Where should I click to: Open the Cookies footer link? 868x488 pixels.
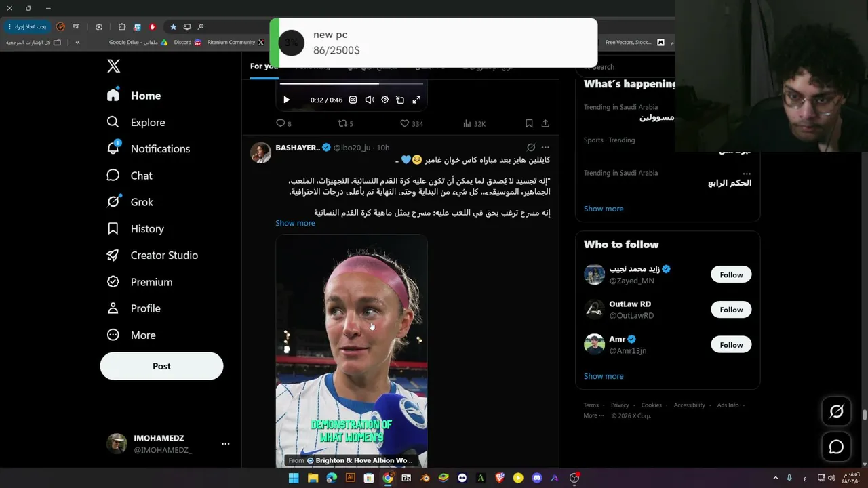[x=652, y=405]
